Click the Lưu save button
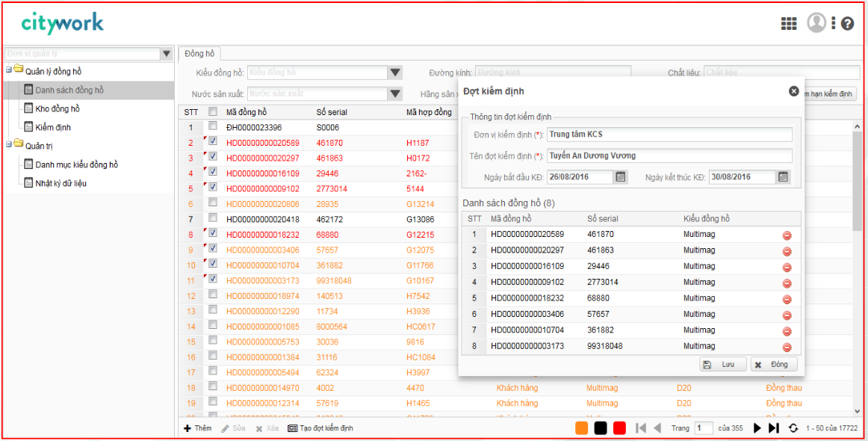 (x=723, y=365)
